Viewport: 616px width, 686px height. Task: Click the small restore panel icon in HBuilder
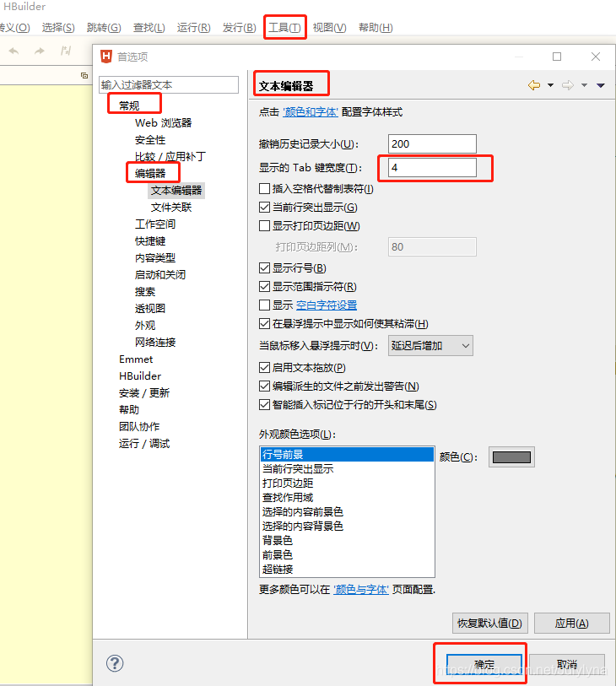[84, 75]
